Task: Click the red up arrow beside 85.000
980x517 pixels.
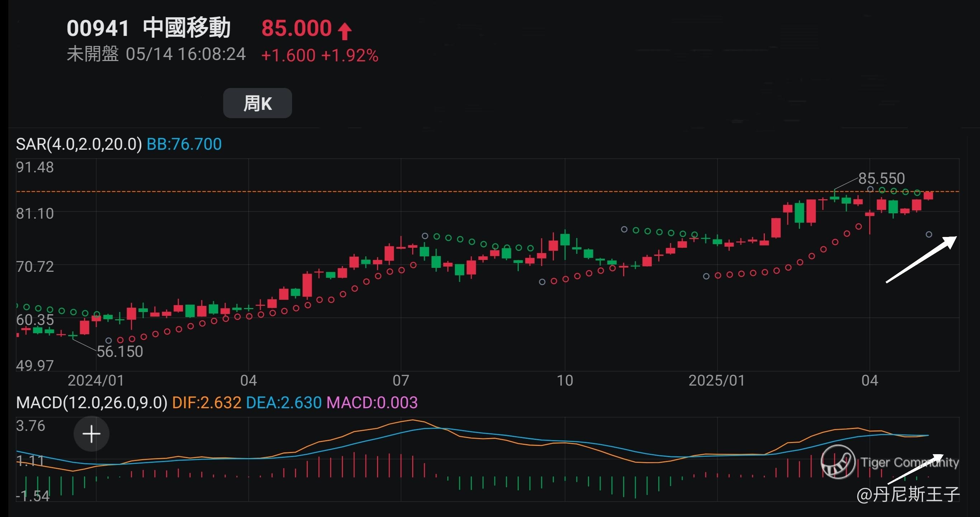Action: click(x=345, y=31)
